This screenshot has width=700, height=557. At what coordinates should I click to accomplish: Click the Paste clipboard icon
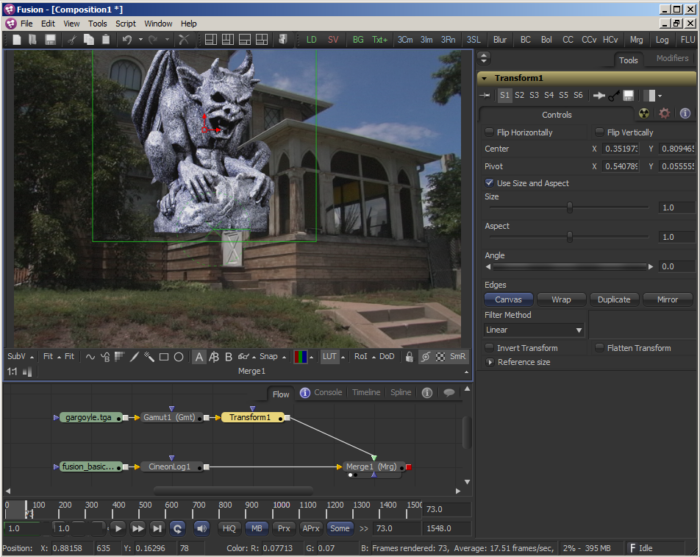pos(106,40)
